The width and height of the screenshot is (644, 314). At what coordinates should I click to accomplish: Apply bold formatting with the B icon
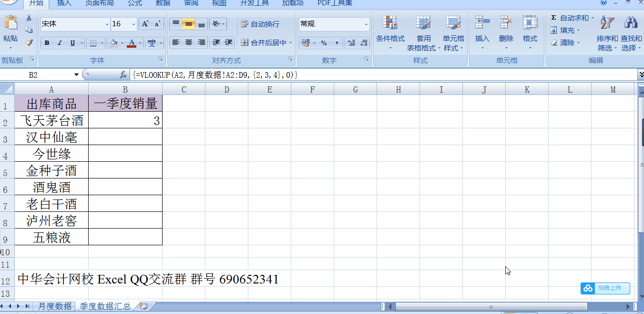47,42
